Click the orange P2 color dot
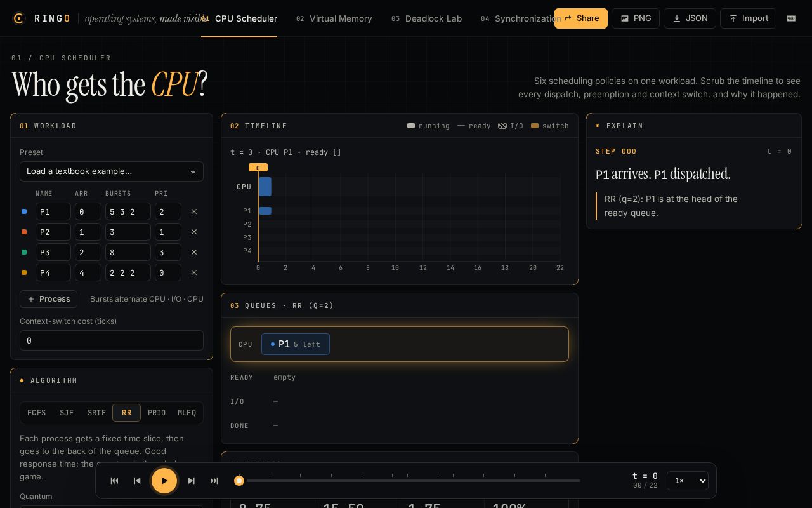Image resolution: width=812 pixels, height=508 pixels. 24,232
